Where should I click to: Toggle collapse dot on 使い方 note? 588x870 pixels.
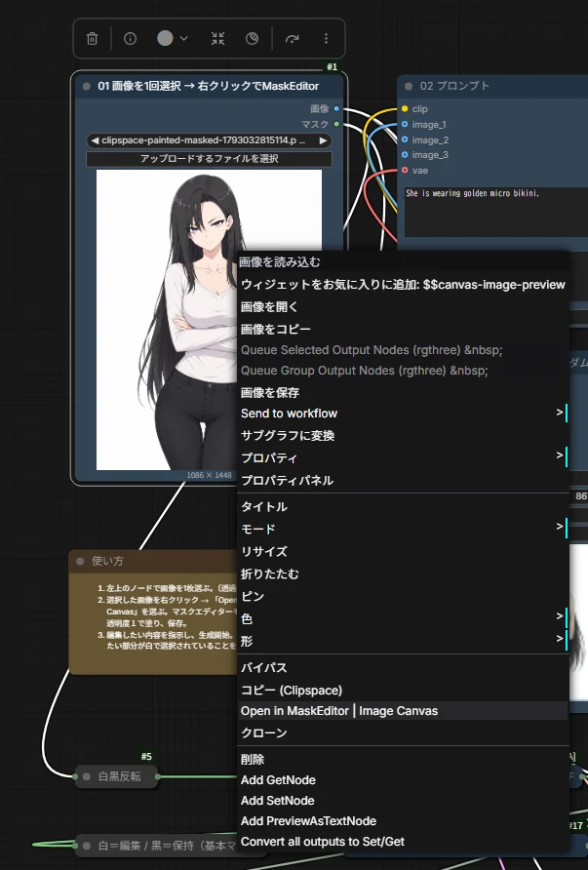point(80,561)
